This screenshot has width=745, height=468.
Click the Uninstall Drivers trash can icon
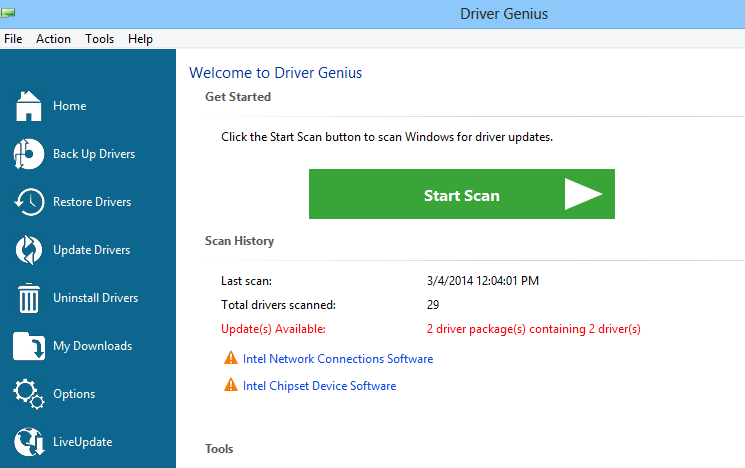point(29,298)
